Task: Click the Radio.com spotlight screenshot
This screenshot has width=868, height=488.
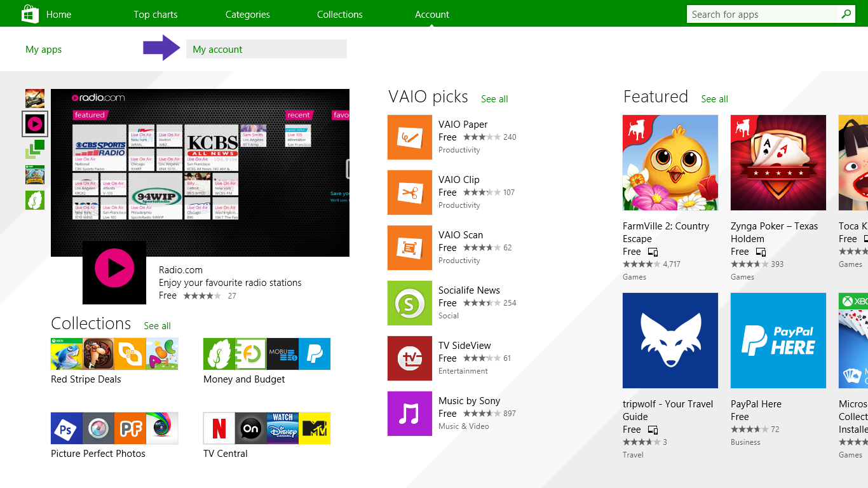Action: (200, 173)
